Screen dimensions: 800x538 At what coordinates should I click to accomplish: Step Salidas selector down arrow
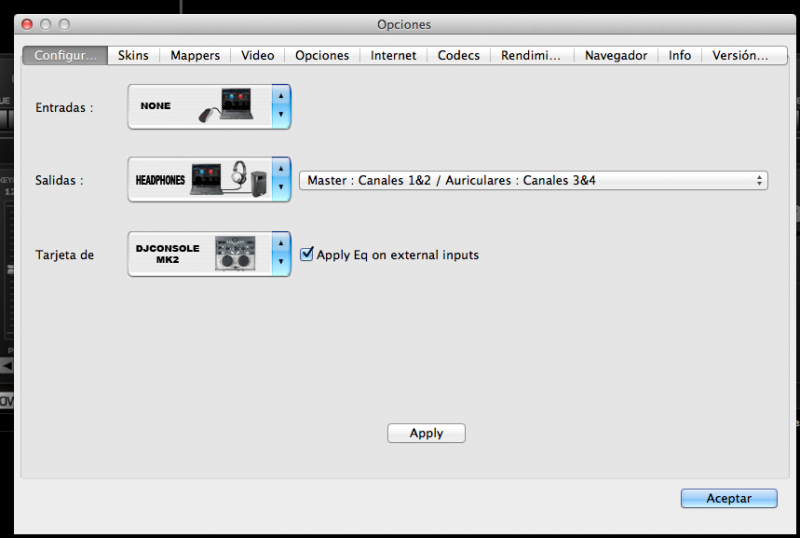[x=281, y=187]
